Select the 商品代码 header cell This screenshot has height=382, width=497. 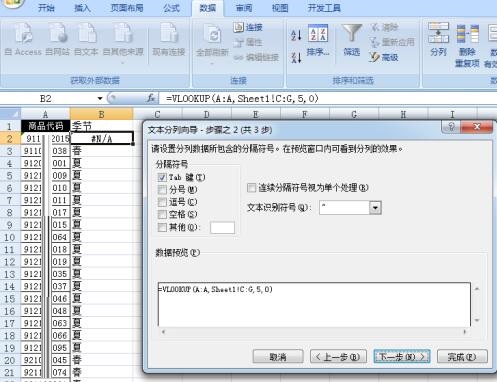(45, 126)
